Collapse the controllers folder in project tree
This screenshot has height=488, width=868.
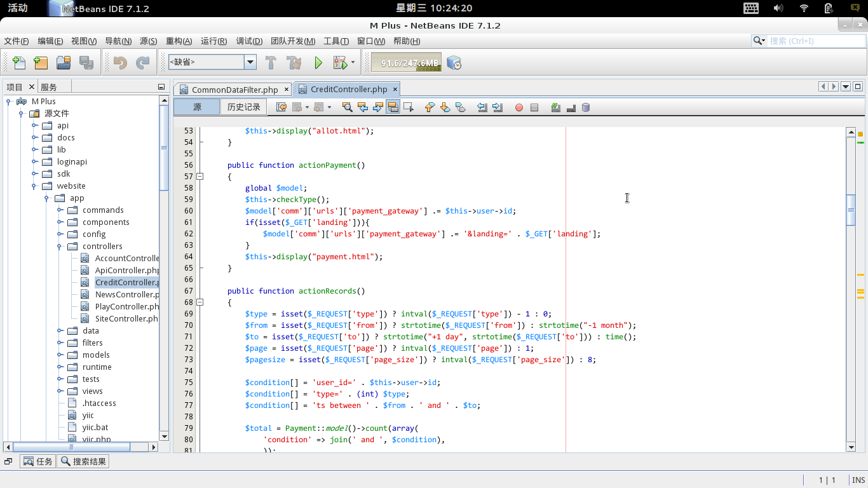[x=60, y=246]
